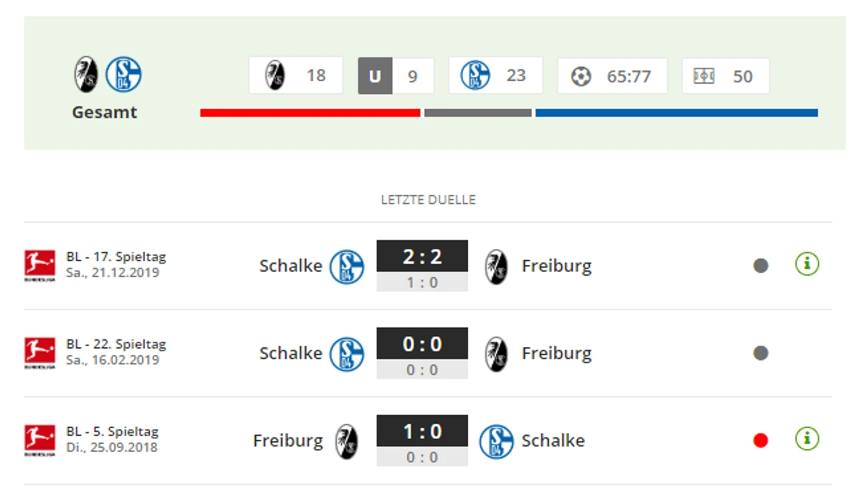Select the Freiburg 18 wins box
868x499 pixels.
pyautogui.click(x=295, y=75)
